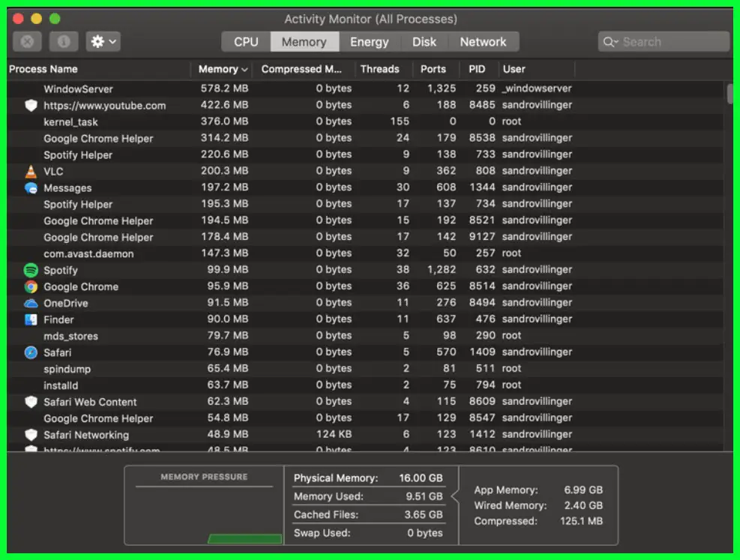Image resolution: width=740 pixels, height=560 pixels.
Task: Click the App Memory 6.99 GB entry
Action: click(538, 490)
